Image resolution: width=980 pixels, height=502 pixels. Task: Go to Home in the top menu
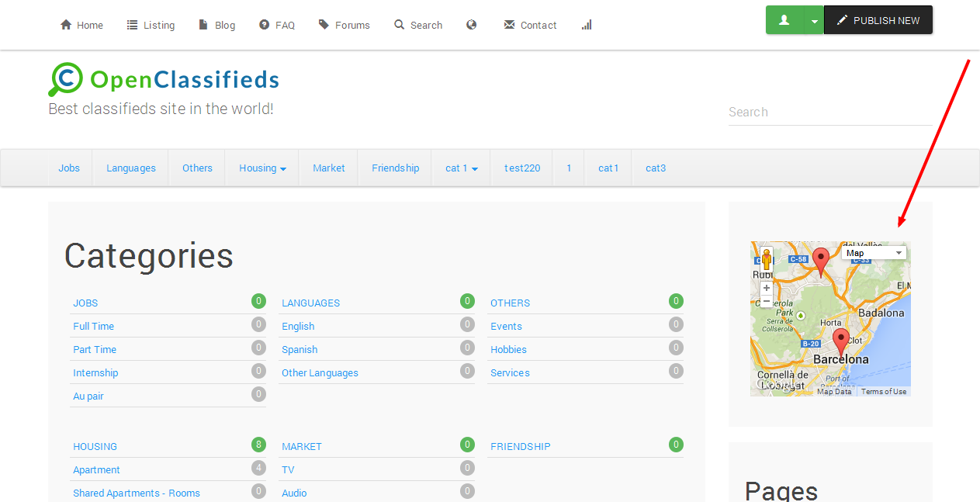coord(81,25)
